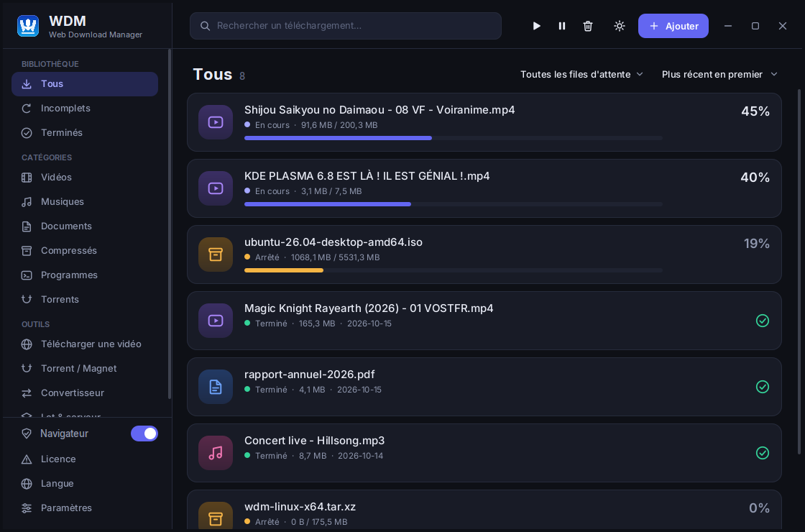Pause downloads using the pause icon

coord(562,26)
